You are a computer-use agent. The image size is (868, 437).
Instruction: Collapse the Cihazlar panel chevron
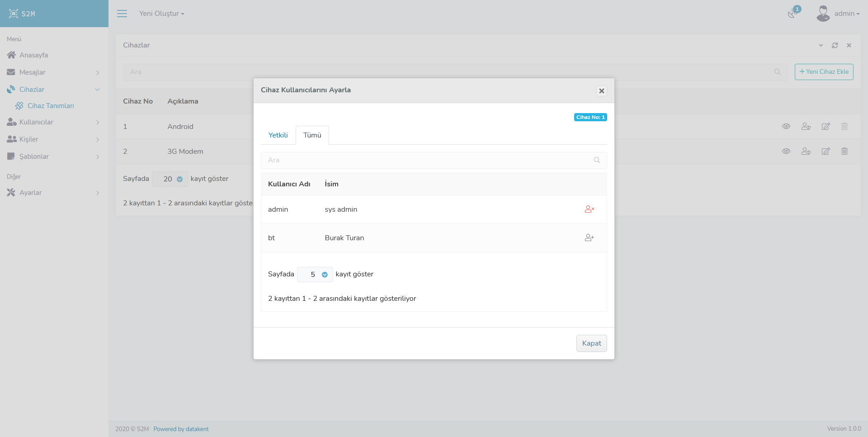tap(821, 45)
